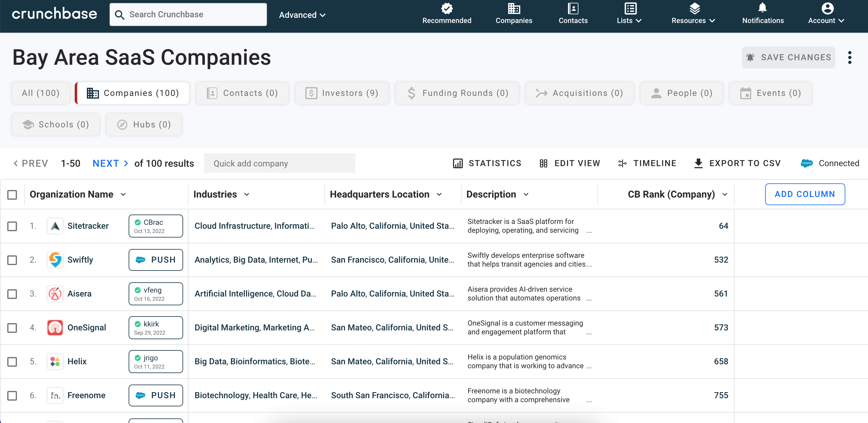Open the Headquarters Location column dropdown
868x423 pixels.
click(x=439, y=195)
